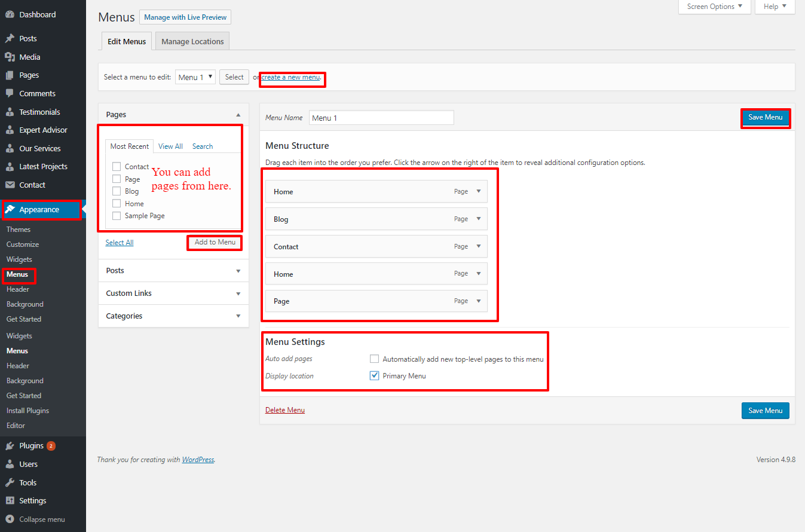This screenshot has height=532, width=805.
Task: Click the Menu Name text field
Action: tap(381, 118)
